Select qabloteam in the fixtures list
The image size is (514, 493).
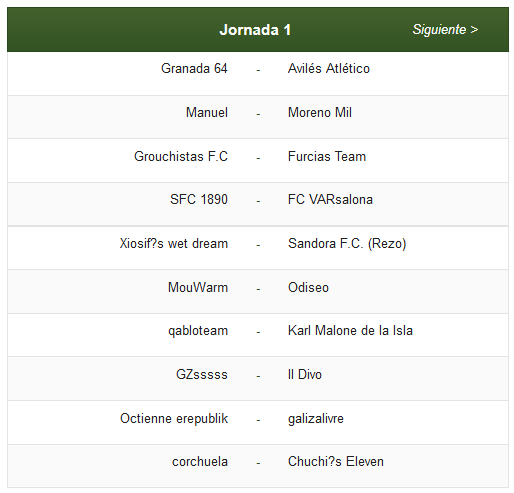coord(198,331)
